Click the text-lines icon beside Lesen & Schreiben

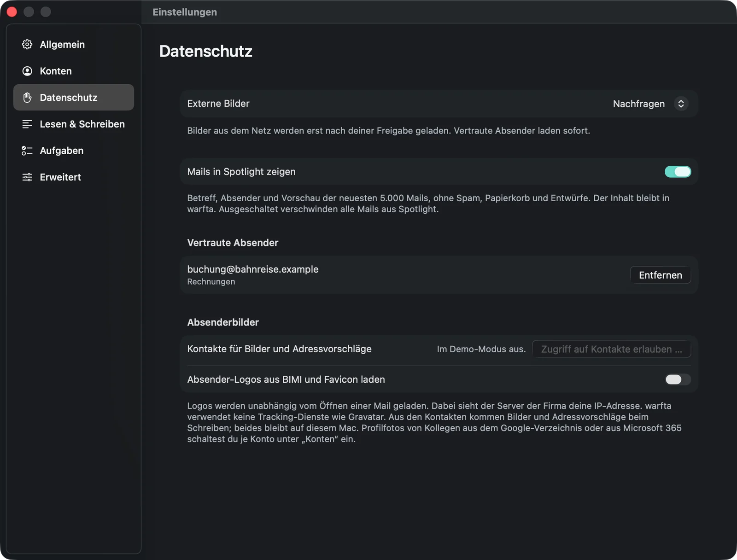tap(27, 124)
